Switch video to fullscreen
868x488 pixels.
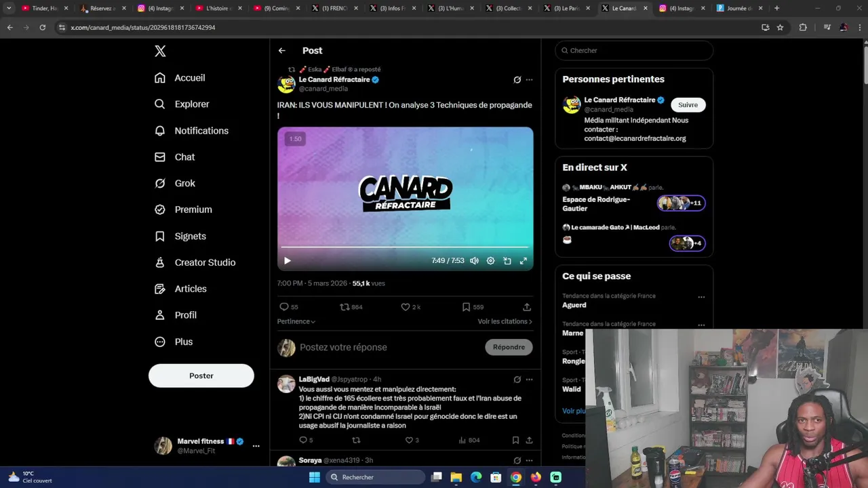point(523,261)
